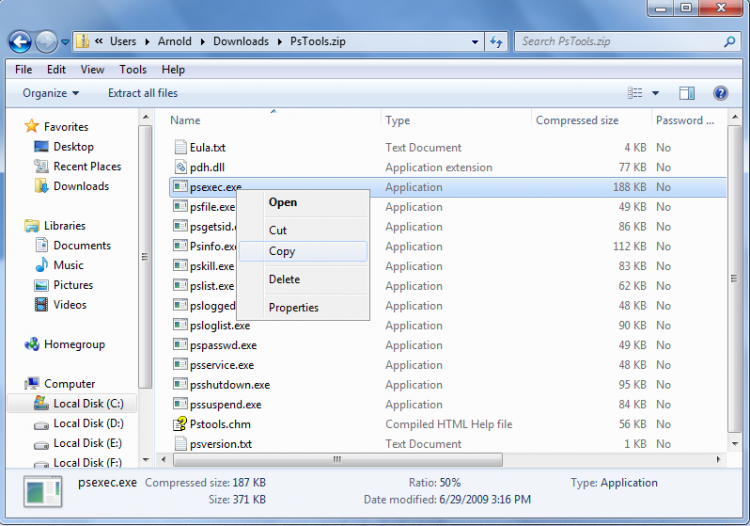Image resolution: width=750 pixels, height=526 pixels.
Task: Select the psloglist.exe file icon
Action: pos(180,325)
